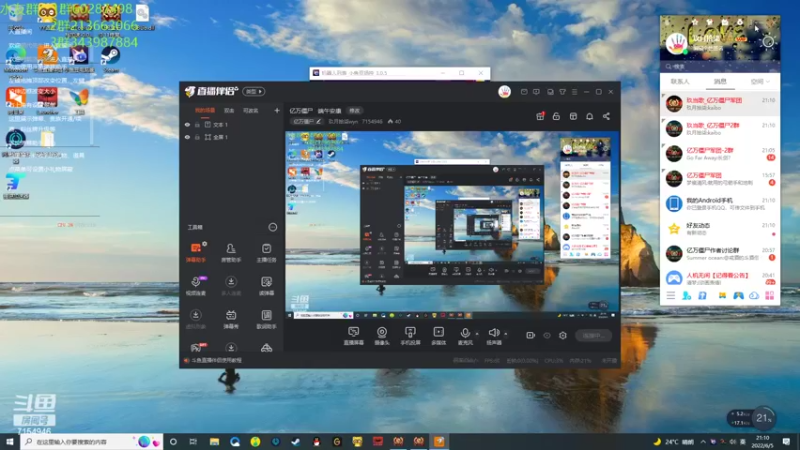This screenshot has height=450, width=800.
Task: Switch to 我的场景 scenes tab
Action: [x=205, y=110]
